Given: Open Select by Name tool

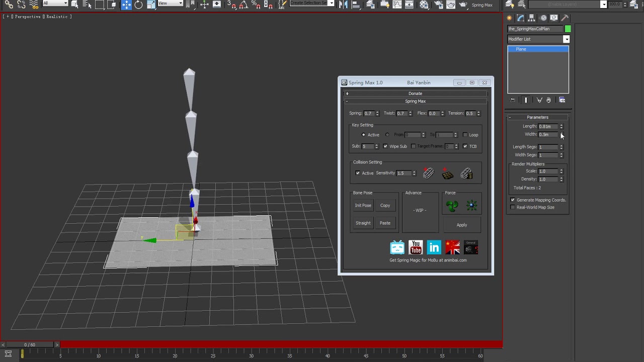Looking at the screenshot, I should [x=87, y=4].
